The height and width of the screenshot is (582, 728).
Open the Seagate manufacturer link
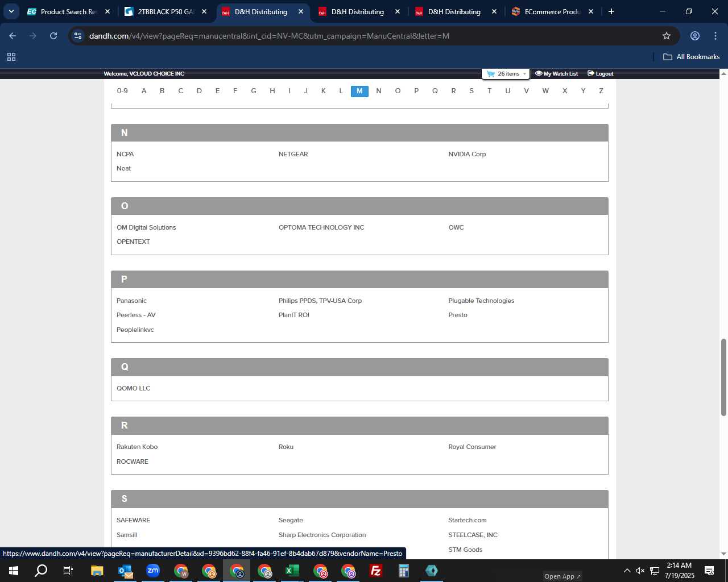(291, 520)
